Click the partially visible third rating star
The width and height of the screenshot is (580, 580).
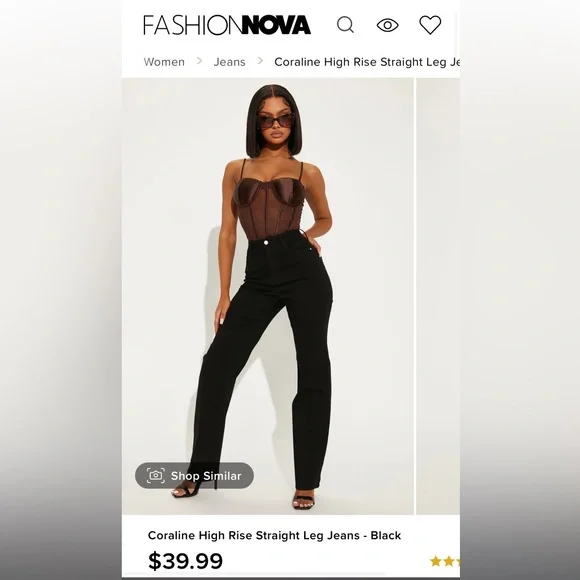458,561
